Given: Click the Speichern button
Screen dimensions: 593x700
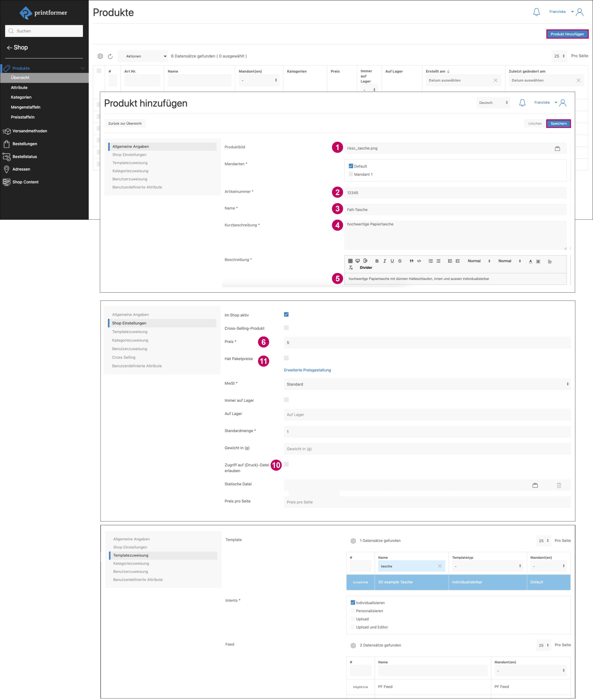Looking at the screenshot, I should pos(558,124).
